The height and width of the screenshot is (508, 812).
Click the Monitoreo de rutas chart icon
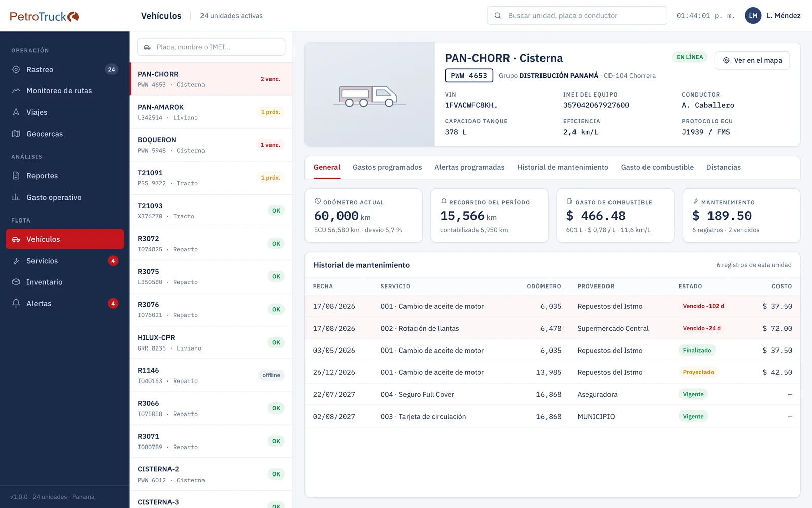click(x=16, y=90)
